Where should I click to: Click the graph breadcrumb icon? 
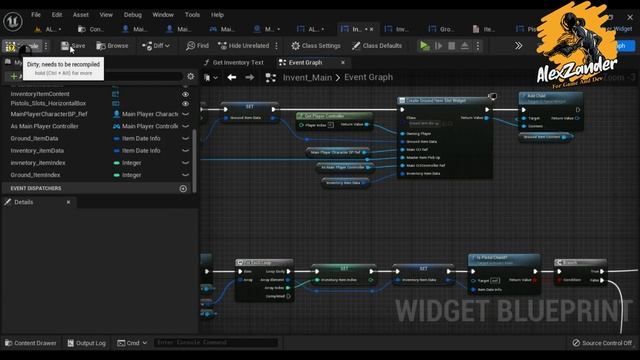point(271,78)
